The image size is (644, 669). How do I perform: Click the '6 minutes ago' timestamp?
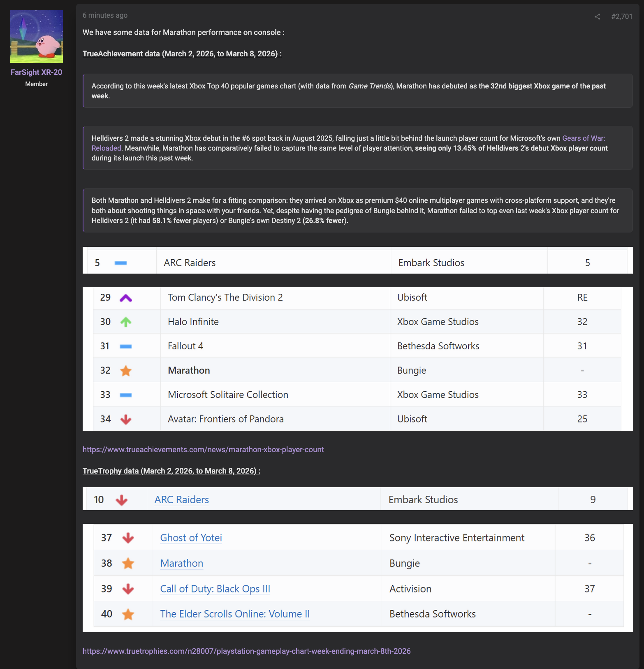(105, 15)
